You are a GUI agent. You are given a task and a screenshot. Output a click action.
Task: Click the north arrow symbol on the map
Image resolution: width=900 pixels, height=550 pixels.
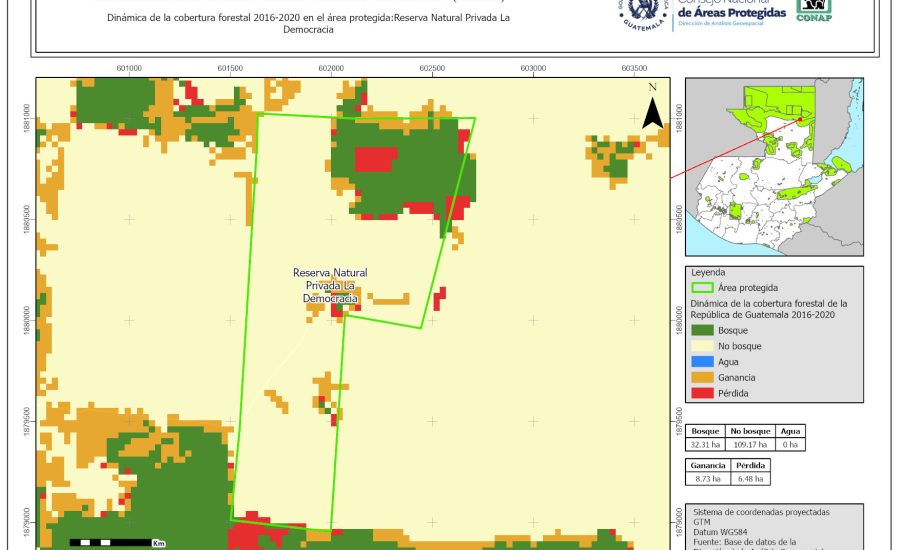(653, 108)
